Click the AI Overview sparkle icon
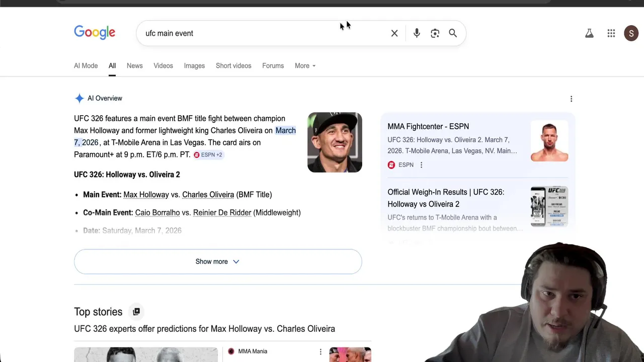The height and width of the screenshot is (362, 644). pos(79,98)
